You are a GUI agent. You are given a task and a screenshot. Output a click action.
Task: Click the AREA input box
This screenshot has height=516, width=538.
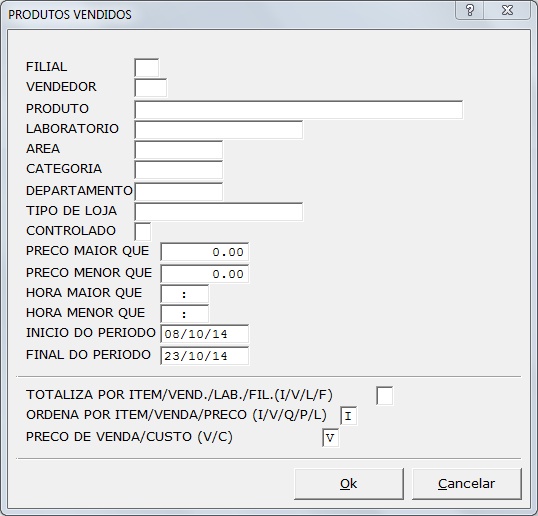click(178, 150)
